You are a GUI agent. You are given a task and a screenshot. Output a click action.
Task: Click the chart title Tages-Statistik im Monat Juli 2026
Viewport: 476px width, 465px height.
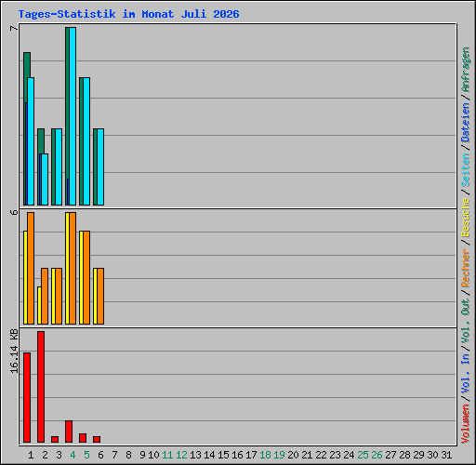coord(128,14)
